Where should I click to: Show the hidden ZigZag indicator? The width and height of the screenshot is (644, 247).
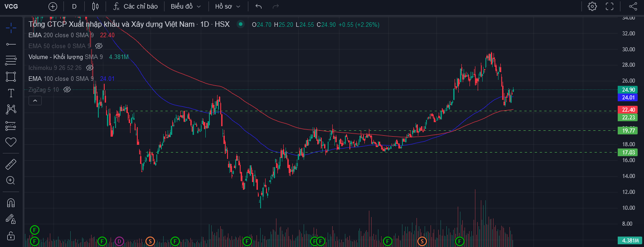click(x=67, y=89)
